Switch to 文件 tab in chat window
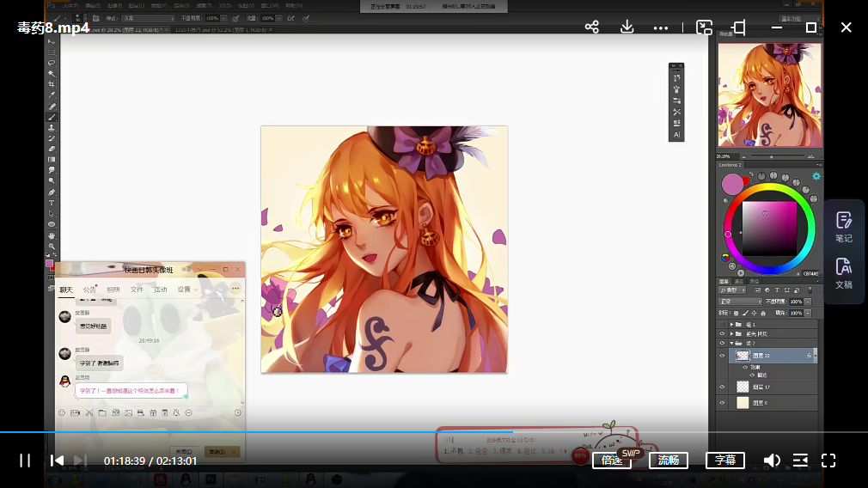 click(x=137, y=290)
